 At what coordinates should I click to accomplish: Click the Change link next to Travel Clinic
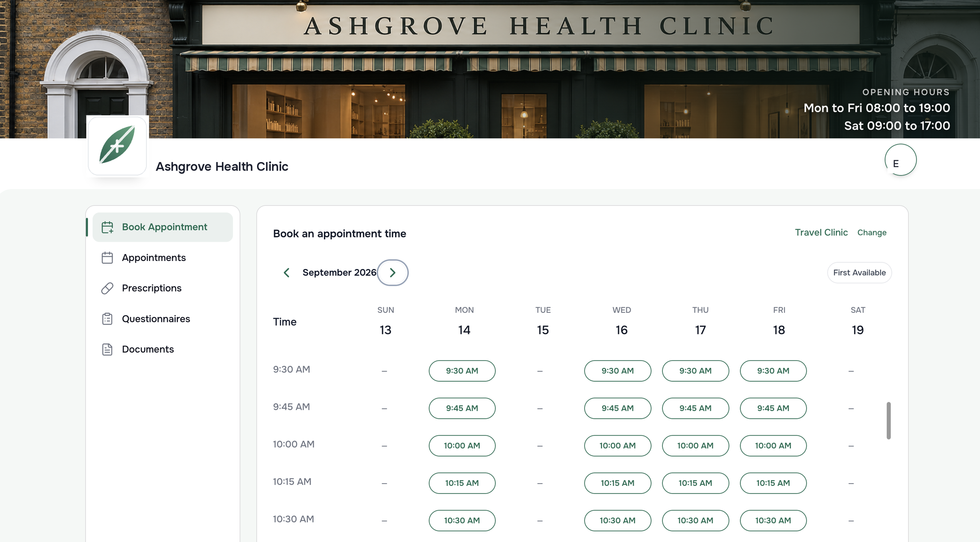coord(872,232)
